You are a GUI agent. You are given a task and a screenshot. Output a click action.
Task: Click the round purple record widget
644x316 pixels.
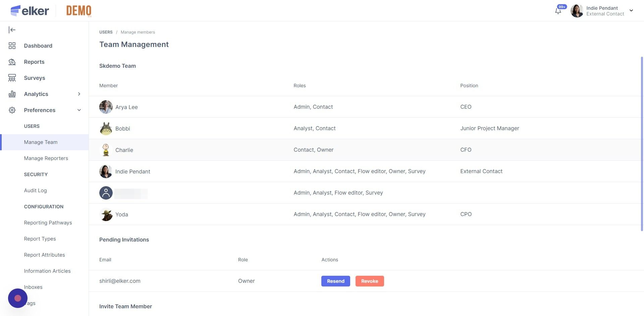click(x=18, y=298)
